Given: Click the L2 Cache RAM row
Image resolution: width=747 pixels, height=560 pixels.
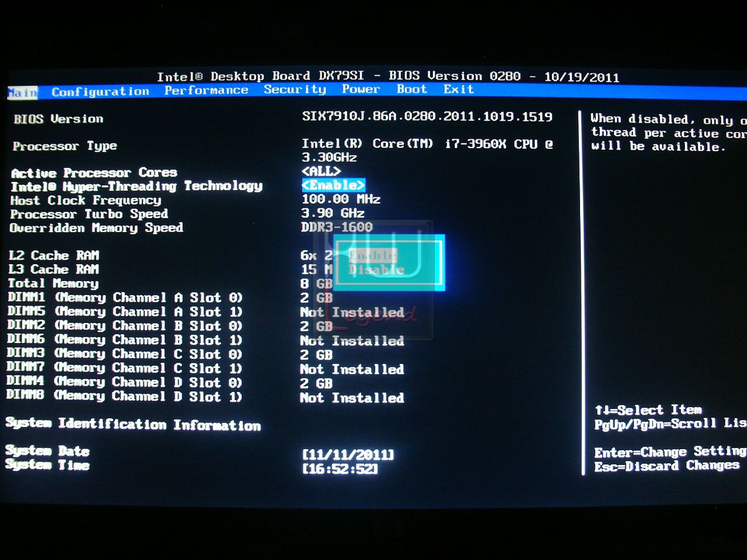Looking at the screenshot, I should point(54,256).
